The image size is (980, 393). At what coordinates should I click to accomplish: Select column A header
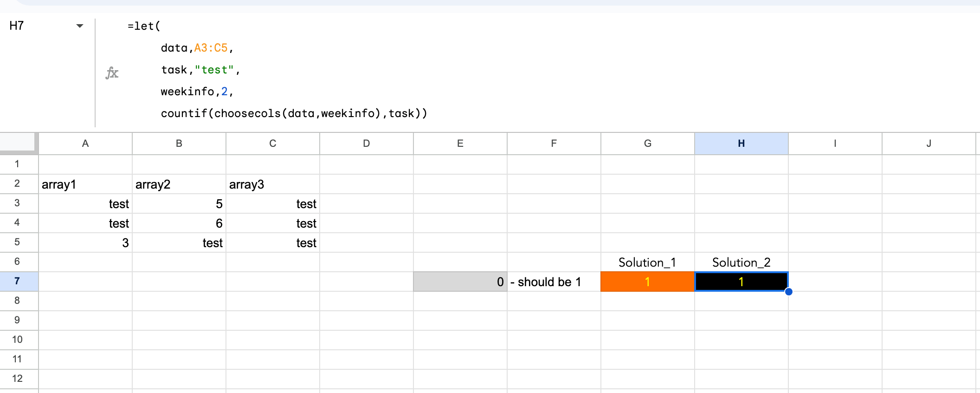coord(85,144)
